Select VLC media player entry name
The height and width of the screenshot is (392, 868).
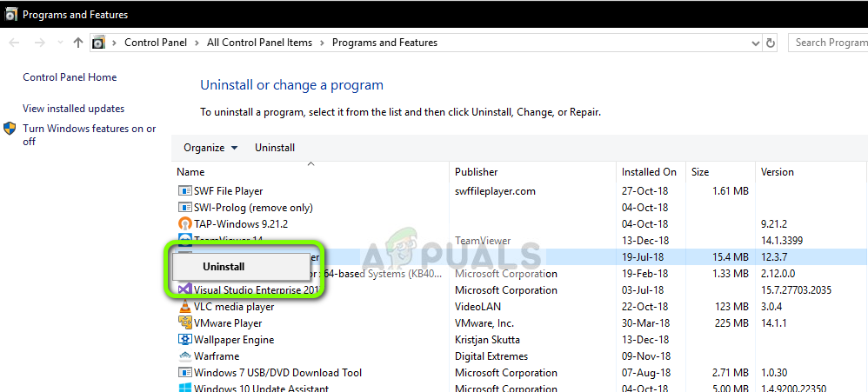click(234, 306)
